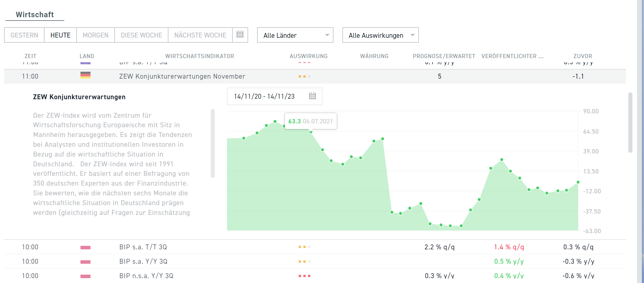
Task: Show events for DIESE WOCHE
Action: (x=141, y=35)
